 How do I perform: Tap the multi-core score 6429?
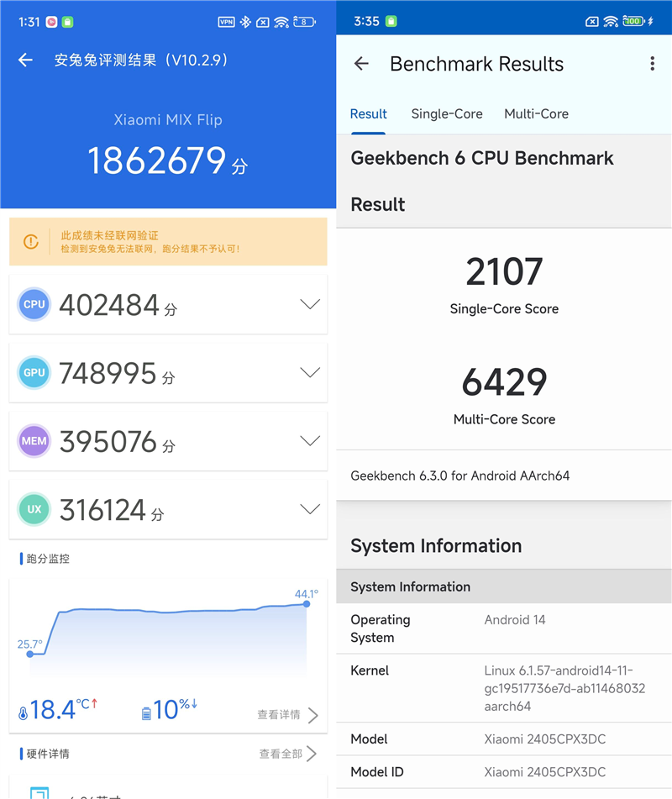(504, 382)
